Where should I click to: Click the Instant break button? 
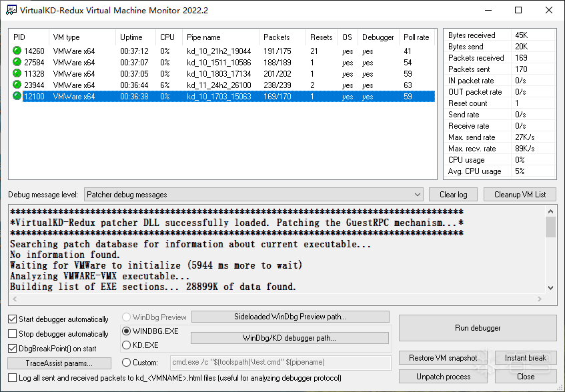pyautogui.click(x=526, y=358)
